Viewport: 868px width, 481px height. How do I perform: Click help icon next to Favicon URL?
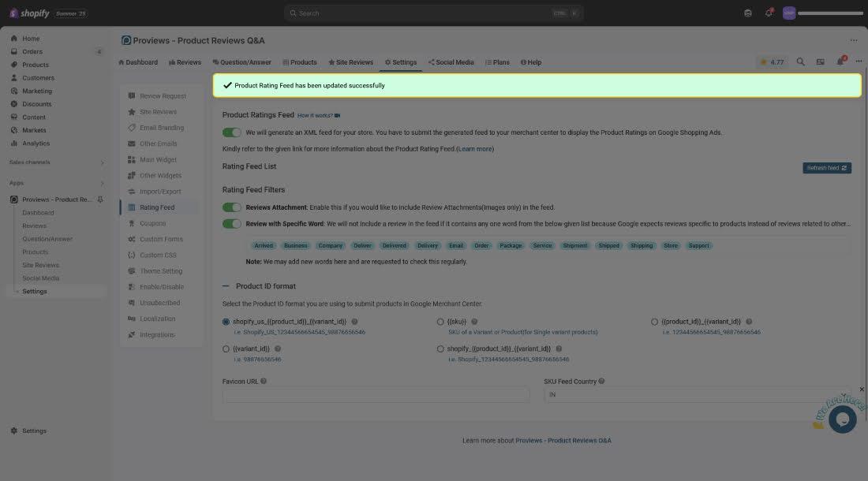(x=264, y=382)
